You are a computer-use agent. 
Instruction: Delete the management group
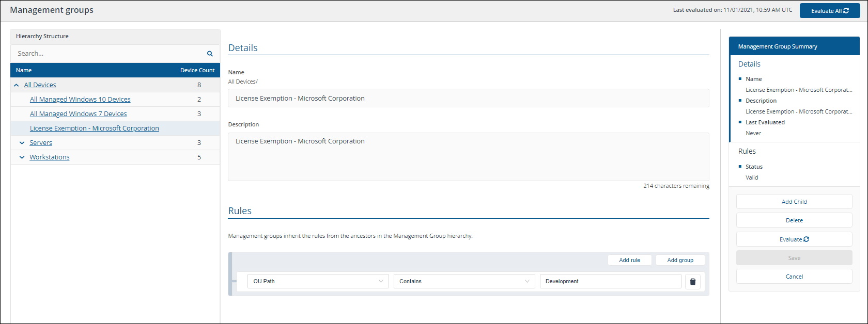tap(794, 220)
